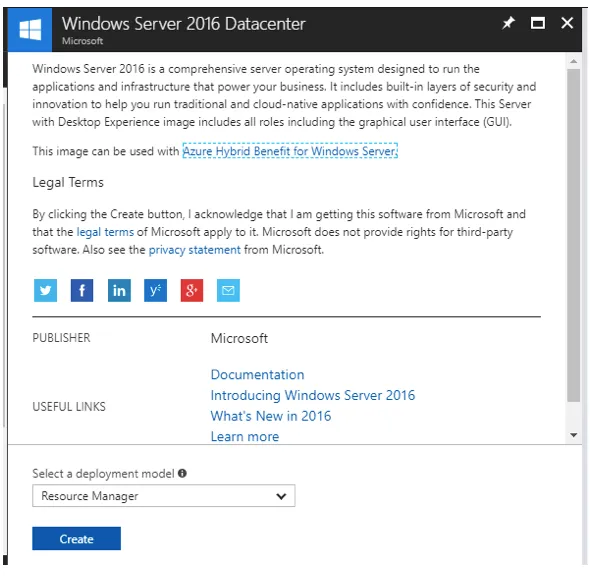590x576 pixels.
Task: Share via the Facebook icon
Action: tap(82, 290)
